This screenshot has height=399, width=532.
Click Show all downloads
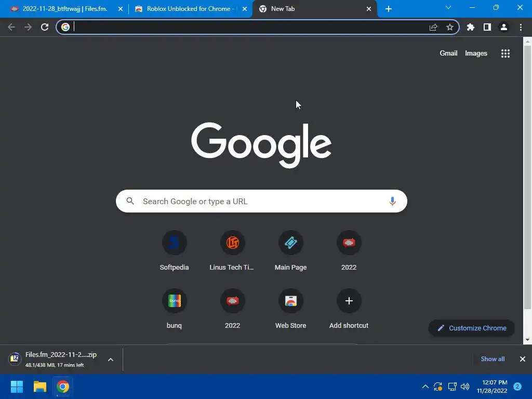[x=493, y=359]
